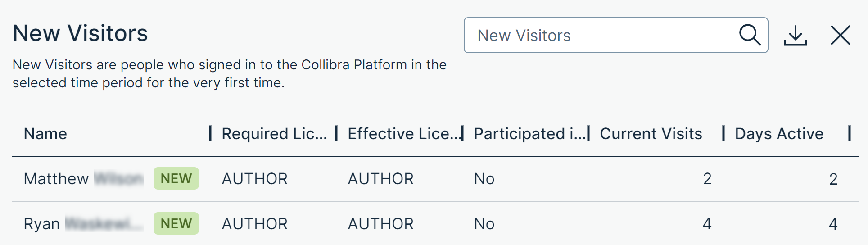Click divider after Required License column

click(336, 134)
